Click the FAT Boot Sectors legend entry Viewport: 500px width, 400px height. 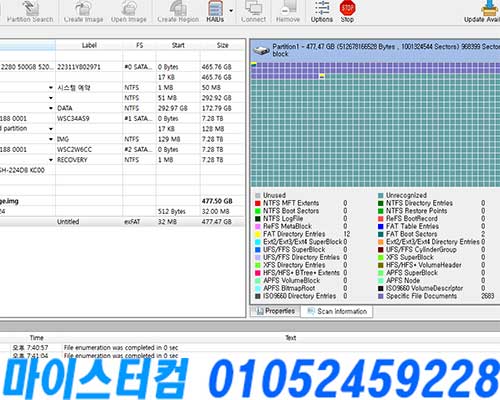pos(412,234)
